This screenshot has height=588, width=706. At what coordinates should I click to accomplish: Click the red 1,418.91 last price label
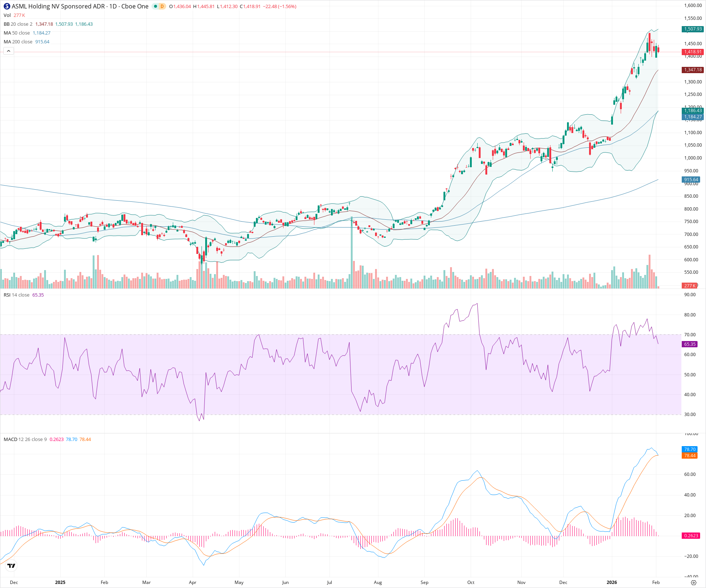pyautogui.click(x=692, y=52)
